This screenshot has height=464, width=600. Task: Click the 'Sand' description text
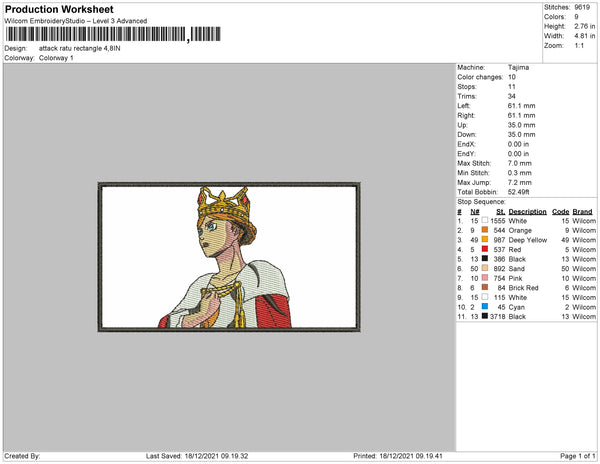tap(517, 269)
